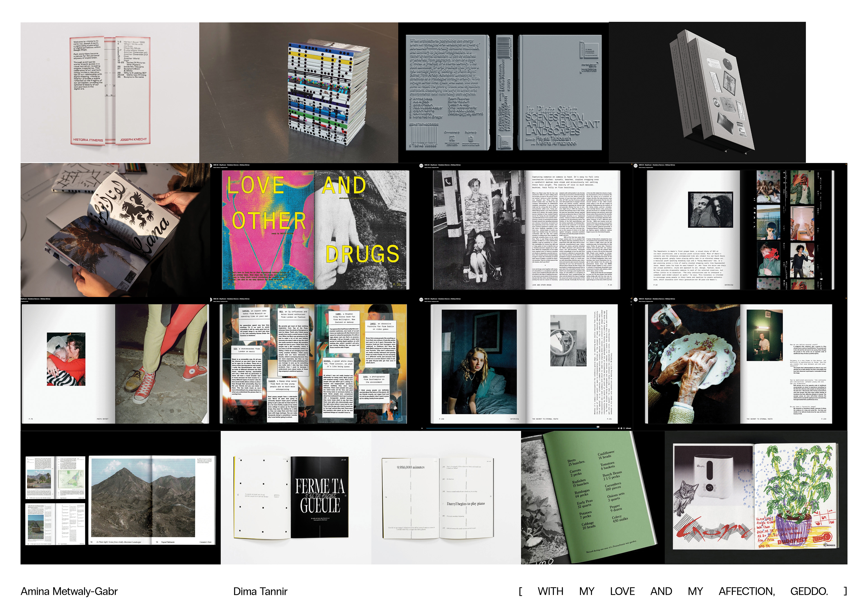The width and height of the screenshot is (868, 616).
Task: Click the Vimeo volume speaker icon
Action: [x=619, y=428]
